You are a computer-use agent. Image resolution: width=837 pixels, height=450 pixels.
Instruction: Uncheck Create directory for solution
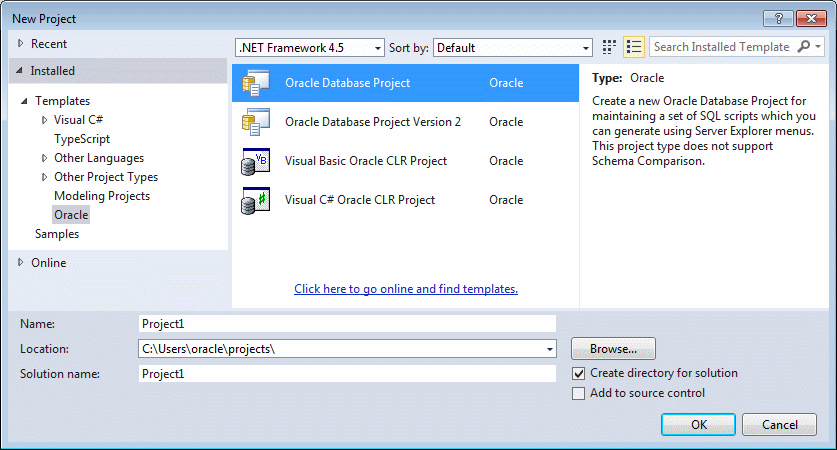[578, 373]
